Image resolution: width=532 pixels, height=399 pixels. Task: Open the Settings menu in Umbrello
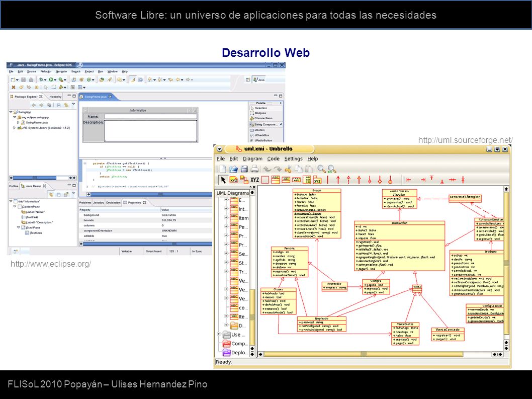pos(294,158)
